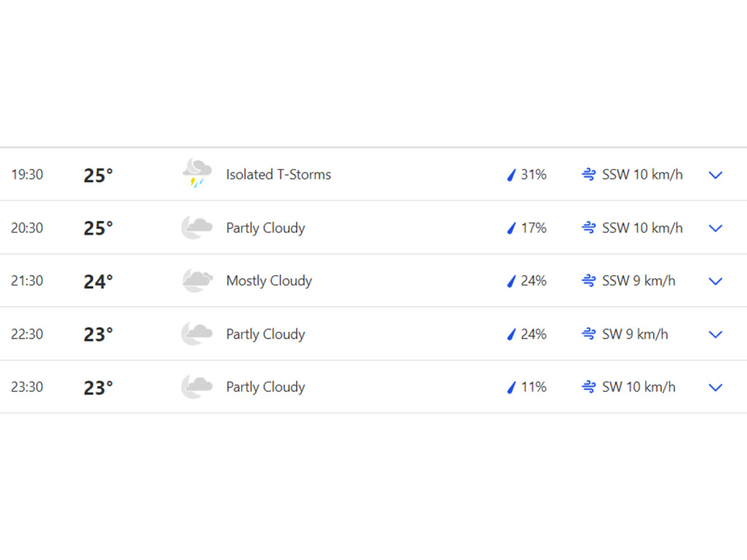Click the mostly cloudy icon at 21:30

pos(197,281)
